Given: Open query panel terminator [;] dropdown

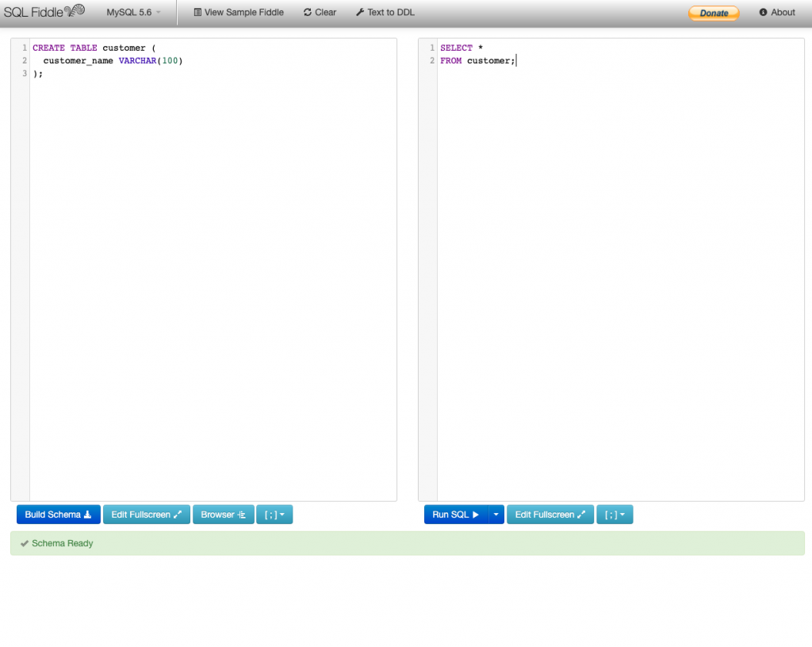Looking at the screenshot, I should click(x=615, y=515).
